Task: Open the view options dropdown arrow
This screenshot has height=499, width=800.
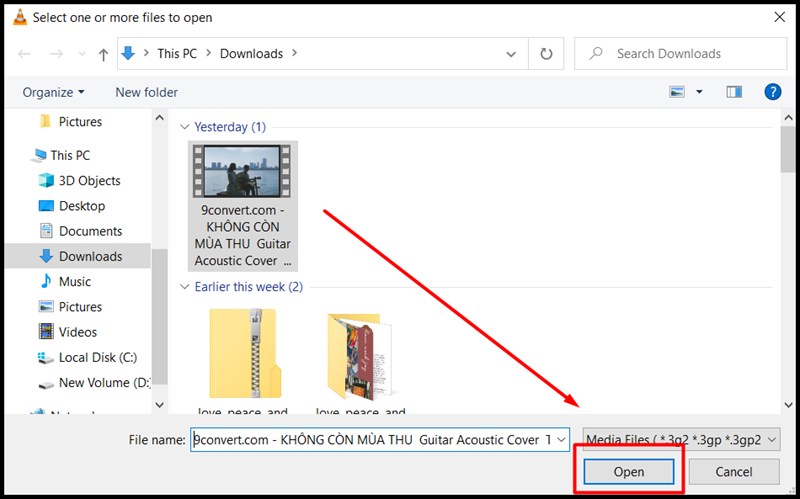Action: coord(699,92)
